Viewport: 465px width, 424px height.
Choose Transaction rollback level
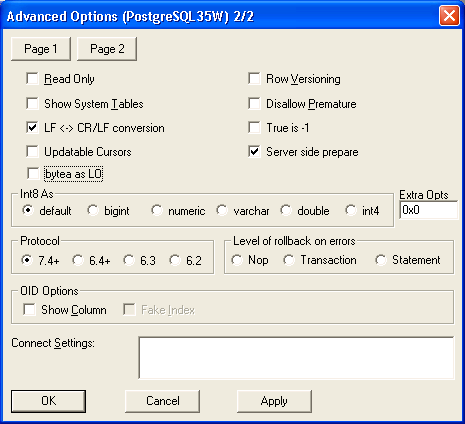(289, 260)
